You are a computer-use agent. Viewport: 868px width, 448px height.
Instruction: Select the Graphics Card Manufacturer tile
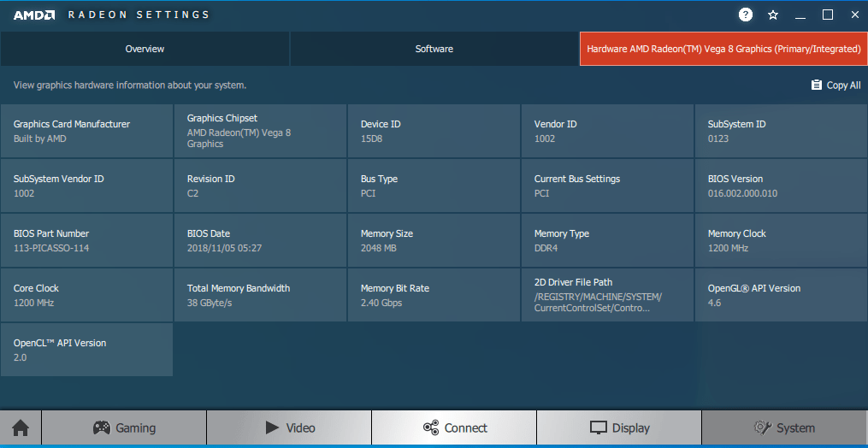click(87, 132)
